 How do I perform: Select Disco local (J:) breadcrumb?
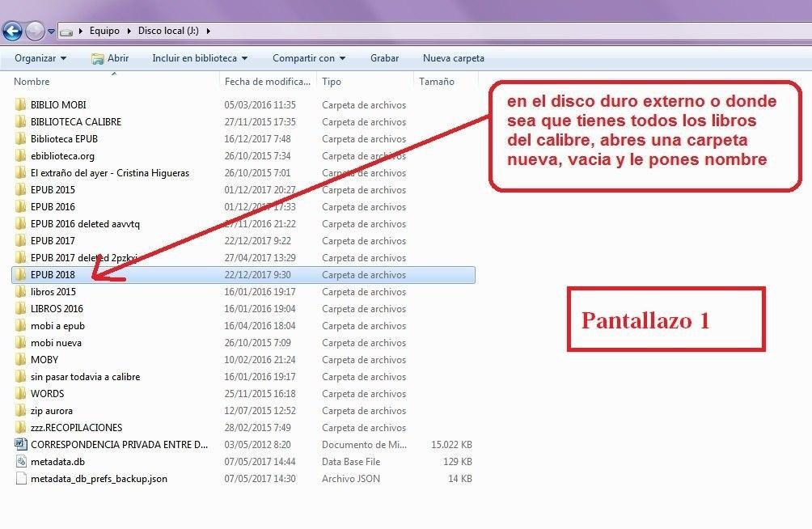click(168, 31)
